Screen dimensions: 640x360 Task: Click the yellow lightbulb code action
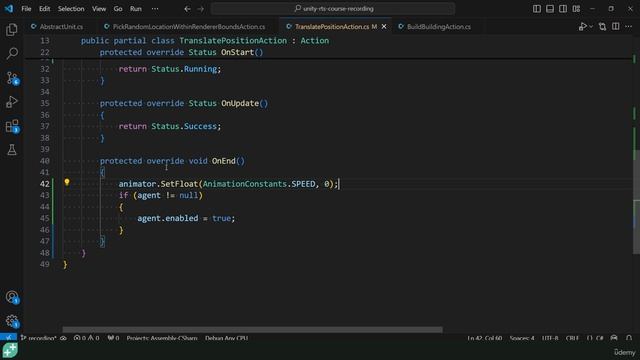[x=67, y=182]
